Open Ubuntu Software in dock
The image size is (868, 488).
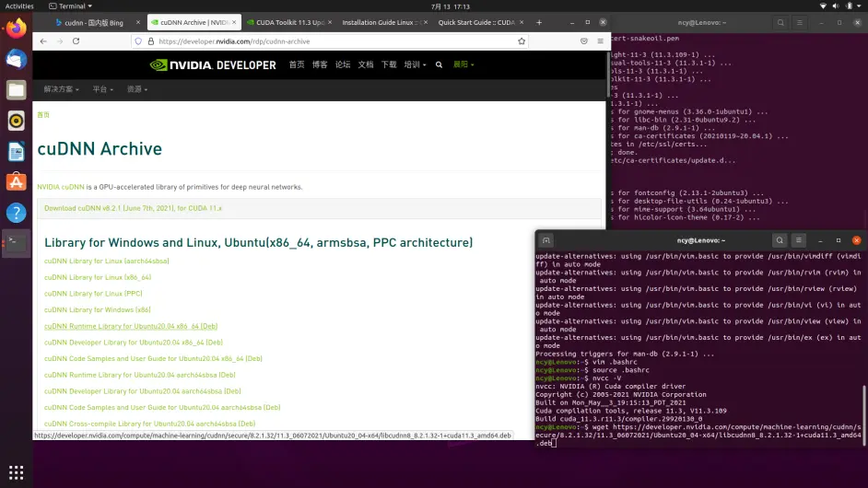pos(16,182)
